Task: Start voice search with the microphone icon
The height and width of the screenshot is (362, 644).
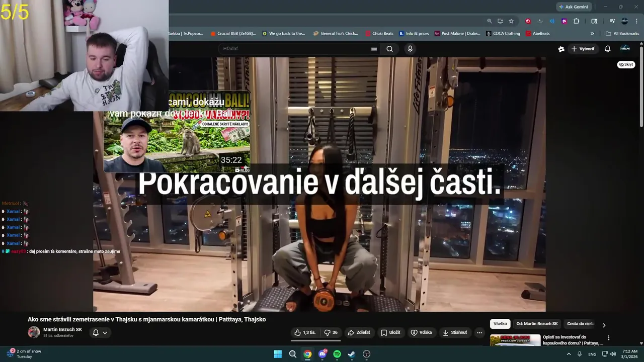Action: pos(410,49)
